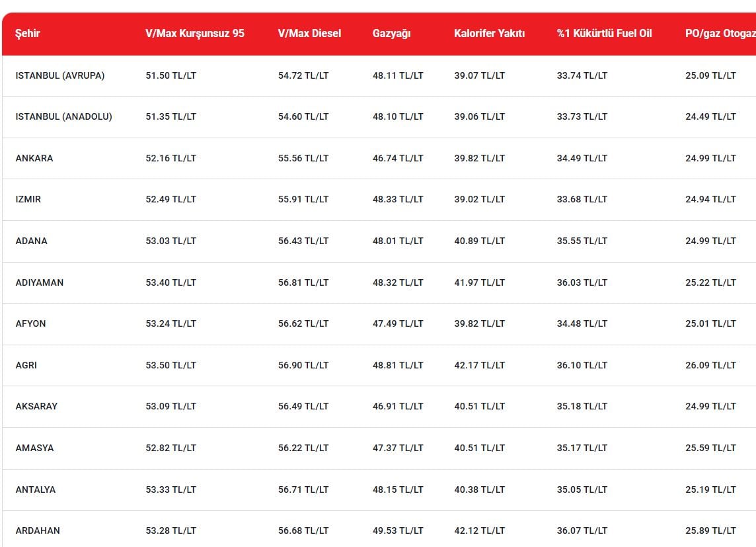Click the 54.72 TL/LT diesel price
Viewport: 756px width, 547px height.
pos(303,75)
